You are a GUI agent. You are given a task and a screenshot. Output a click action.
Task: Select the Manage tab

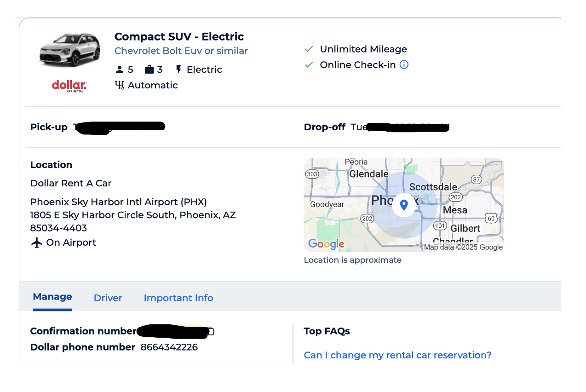(x=52, y=297)
